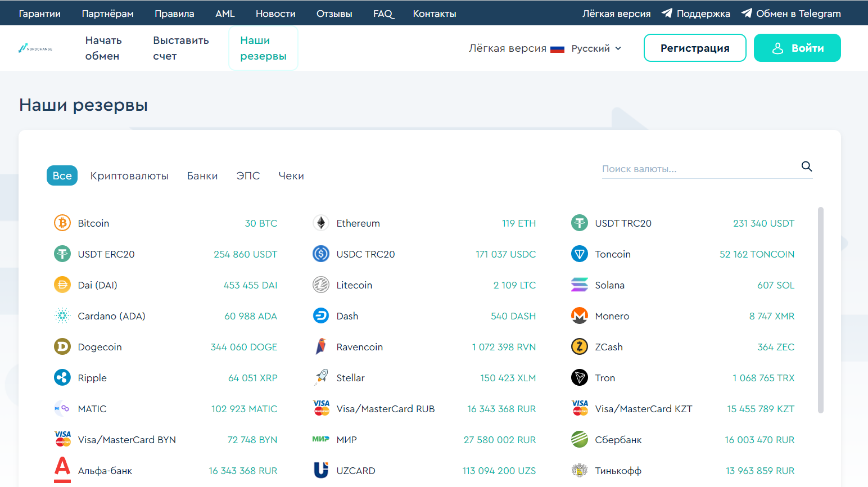The image size is (868, 487).
Task: Click the search magnifier icon
Action: (807, 166)
